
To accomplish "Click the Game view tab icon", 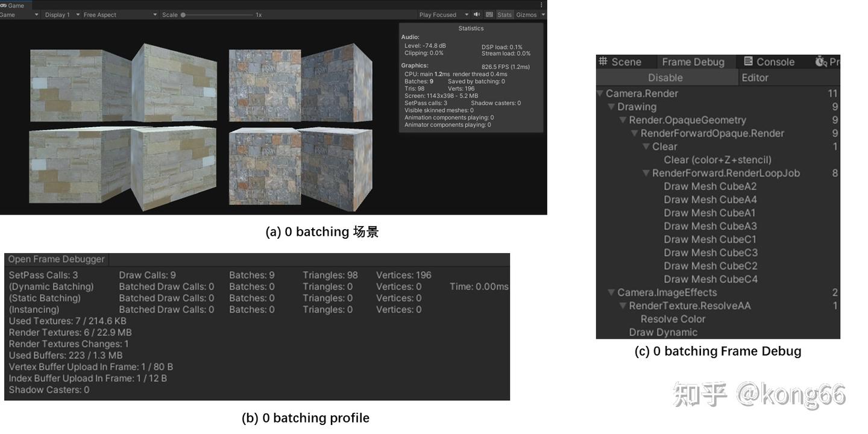I will (x=5, y=5).
